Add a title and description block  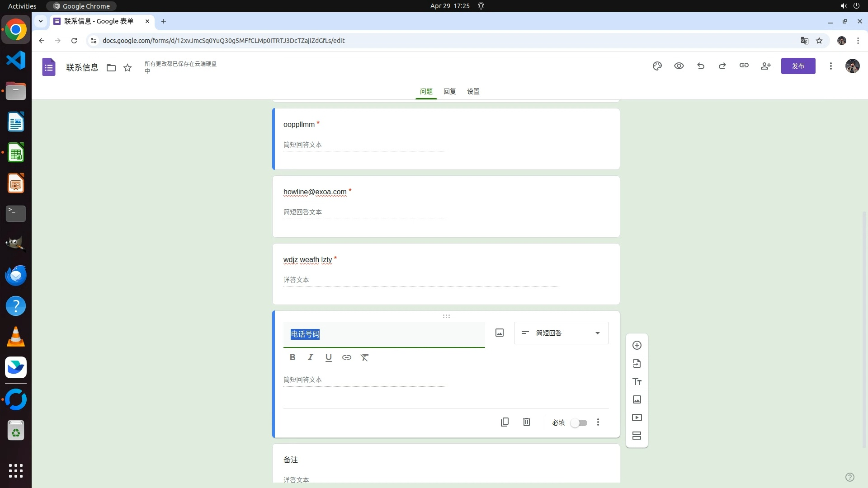637,381
